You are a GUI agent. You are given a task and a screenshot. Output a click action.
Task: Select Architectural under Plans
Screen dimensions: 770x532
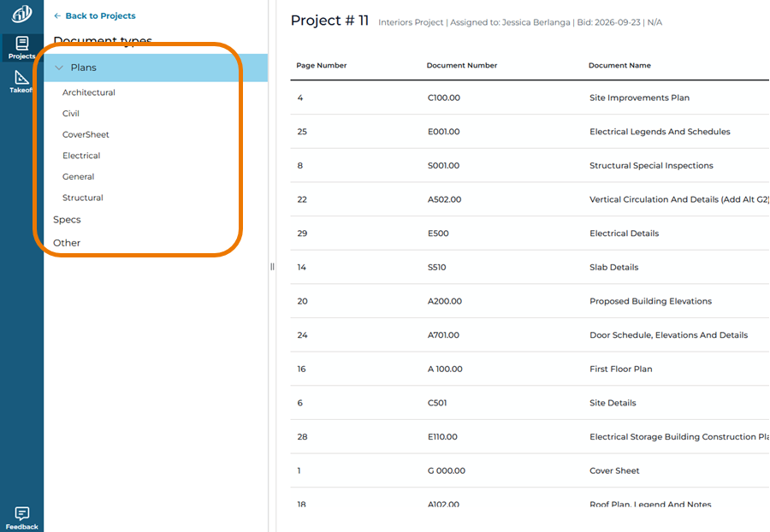tap(88, 92)
